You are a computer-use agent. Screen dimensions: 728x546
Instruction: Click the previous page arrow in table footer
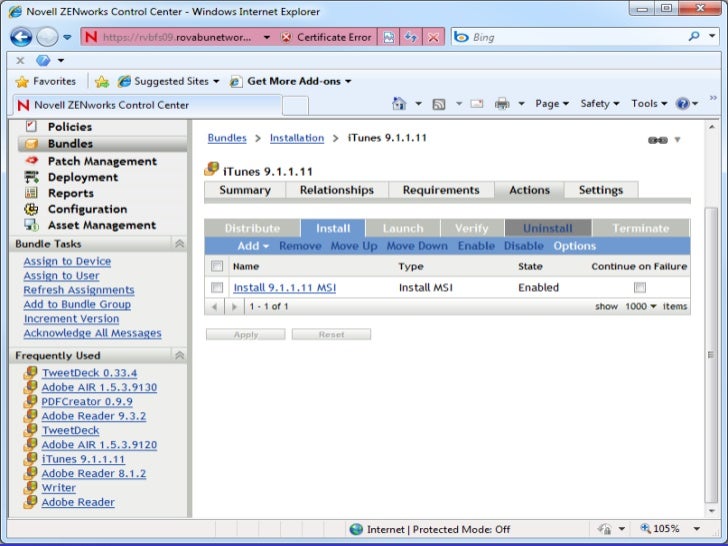[x=214, y=306]
